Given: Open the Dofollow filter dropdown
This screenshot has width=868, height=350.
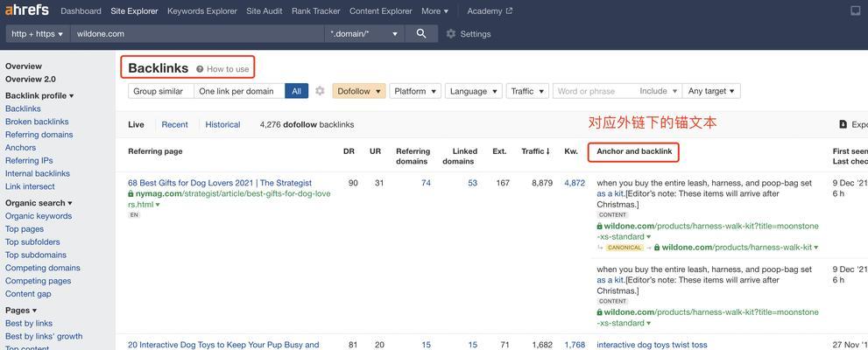Looking at the screenshot, I should [359, 91].
